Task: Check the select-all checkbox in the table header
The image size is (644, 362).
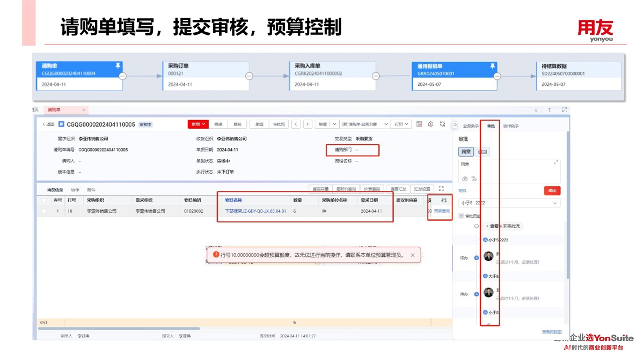Action: click(x=43, y=201)
